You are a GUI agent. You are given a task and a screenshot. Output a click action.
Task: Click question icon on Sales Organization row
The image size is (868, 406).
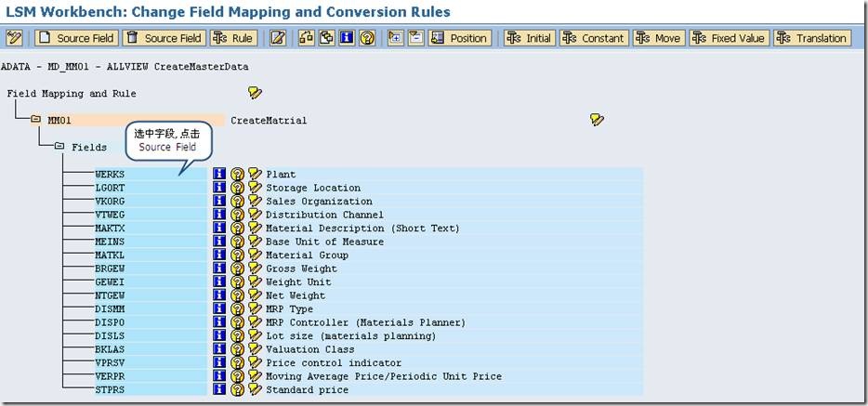tap(237, 202)
